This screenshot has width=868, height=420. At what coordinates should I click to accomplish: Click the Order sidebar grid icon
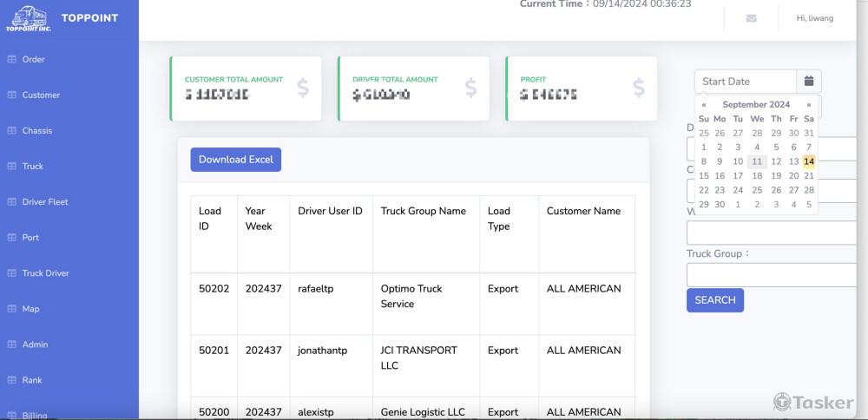point(11,59)
